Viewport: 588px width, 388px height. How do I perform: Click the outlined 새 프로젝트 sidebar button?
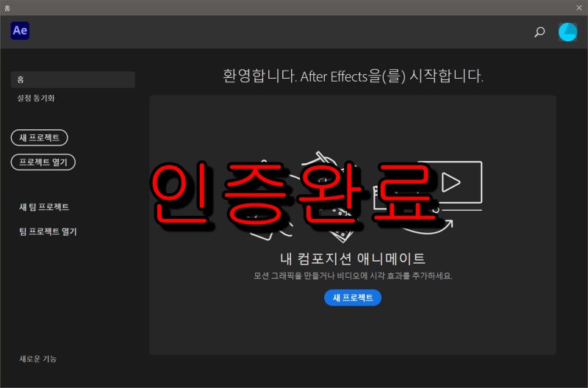tap(40, 137)
